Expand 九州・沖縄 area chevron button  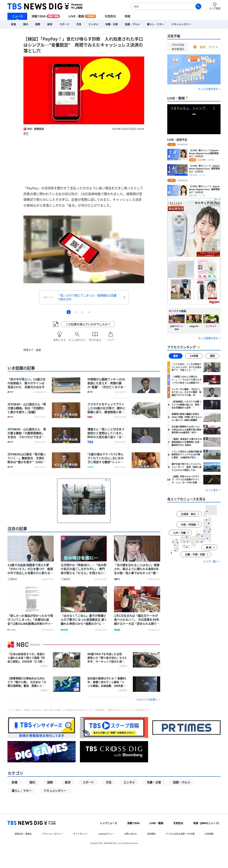(180, 533)
